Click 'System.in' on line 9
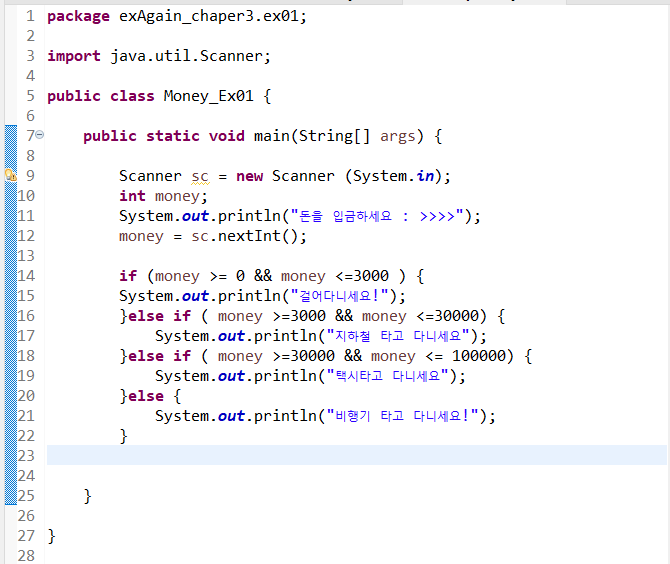The height and width of the screenshot is (564, 670). coord(394,176)
